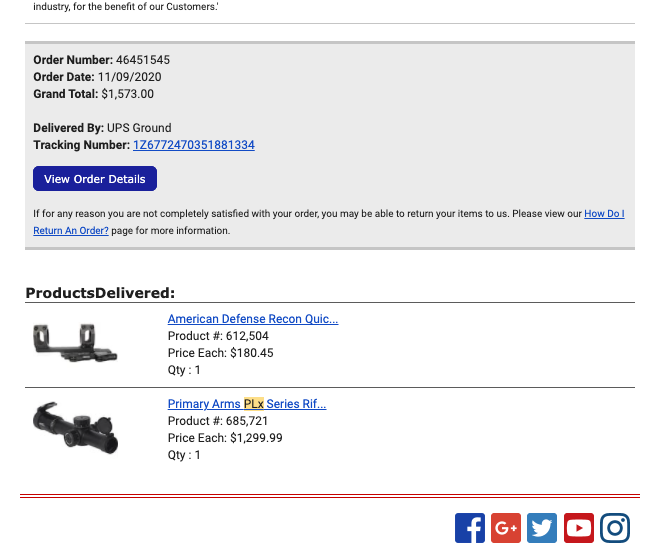Open the Facebook social icon
Image resolution: width=667 pixels, height=545 pixels.
[470, 528]
